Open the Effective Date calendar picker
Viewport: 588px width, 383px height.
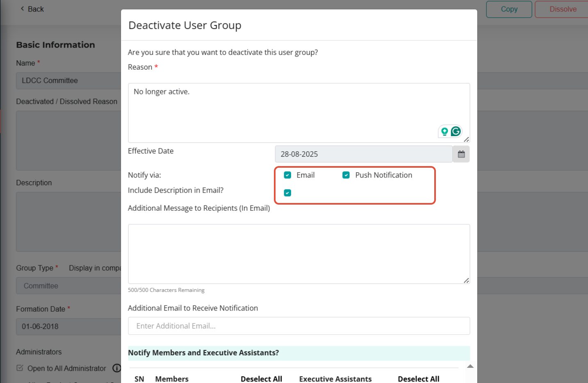[x=461, y=154]
